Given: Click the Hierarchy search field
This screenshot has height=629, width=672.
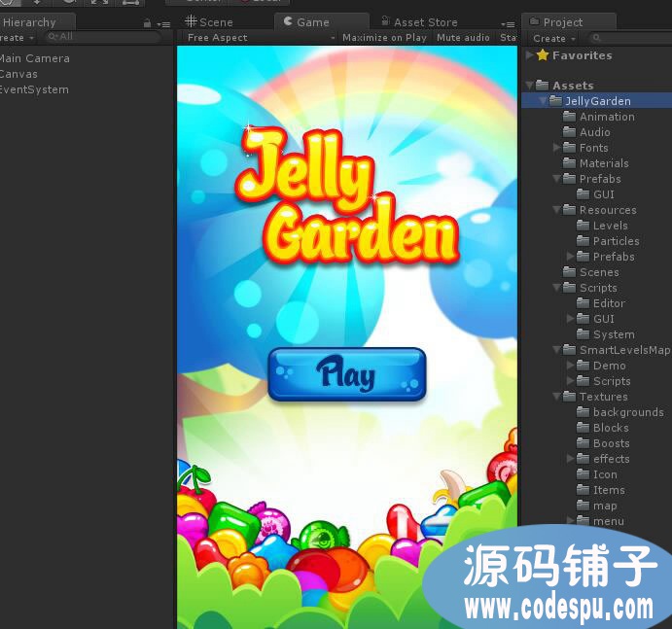Looking at the screenshot, I should 103,37.
